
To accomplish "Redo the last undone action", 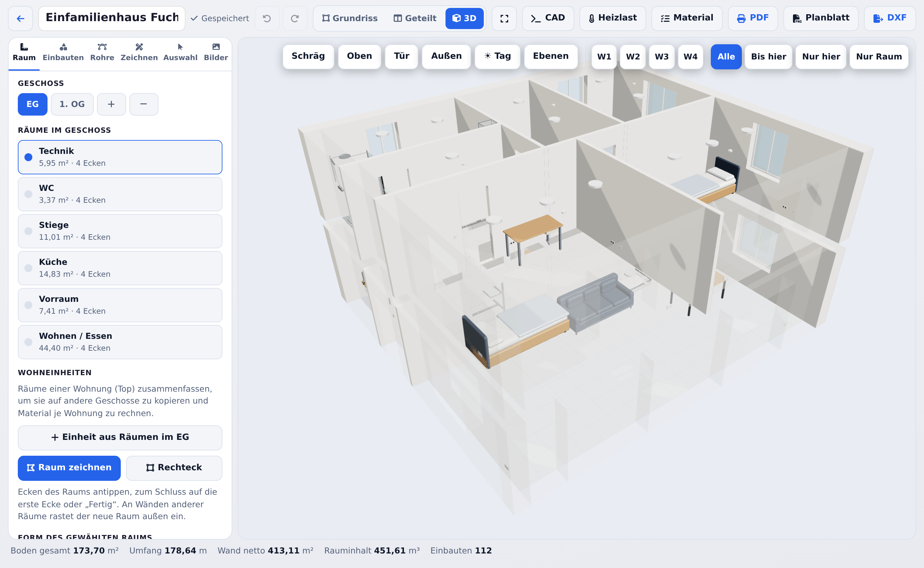I will coord(295,18).
